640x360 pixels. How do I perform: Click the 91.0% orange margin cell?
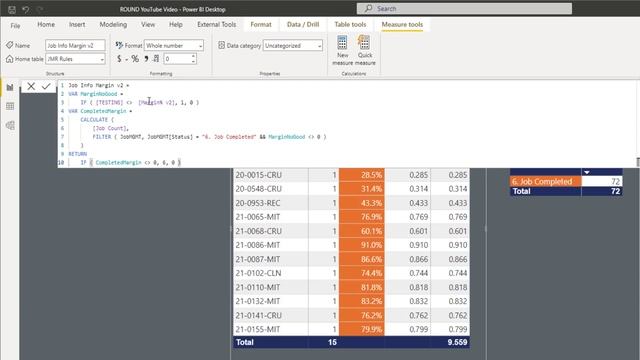[x=362, y=245]
